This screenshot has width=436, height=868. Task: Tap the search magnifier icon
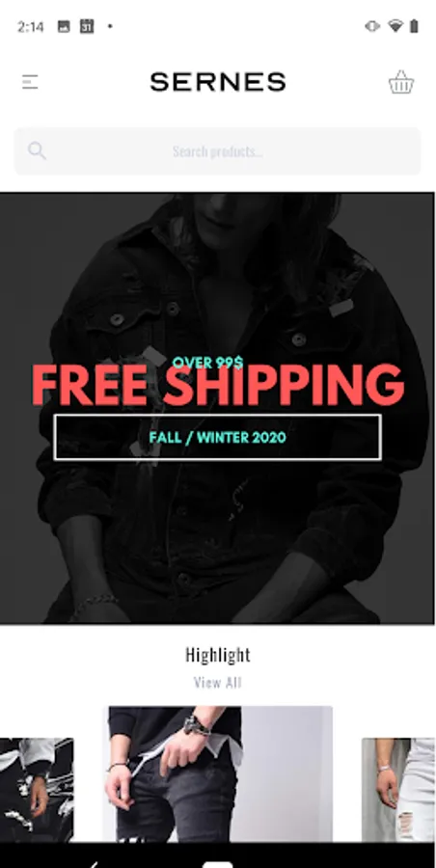coord(37,150)
